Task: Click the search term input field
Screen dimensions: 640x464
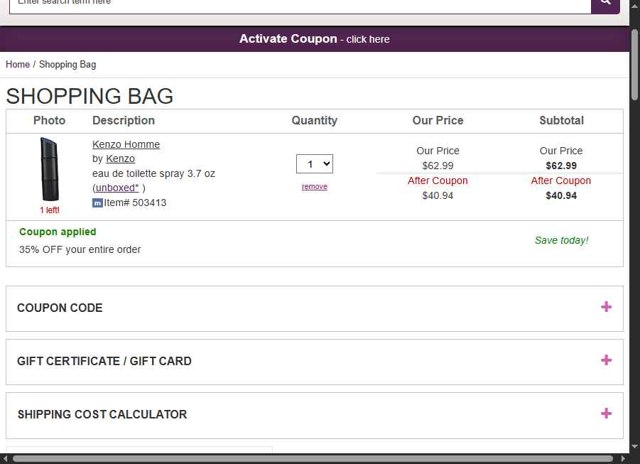Action: click(x=300, y=6)
